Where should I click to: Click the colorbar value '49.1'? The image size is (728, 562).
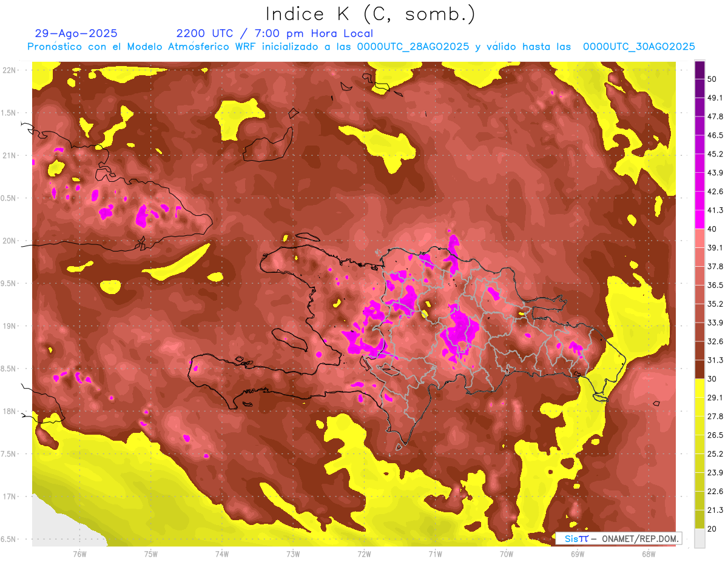[715, 98]
